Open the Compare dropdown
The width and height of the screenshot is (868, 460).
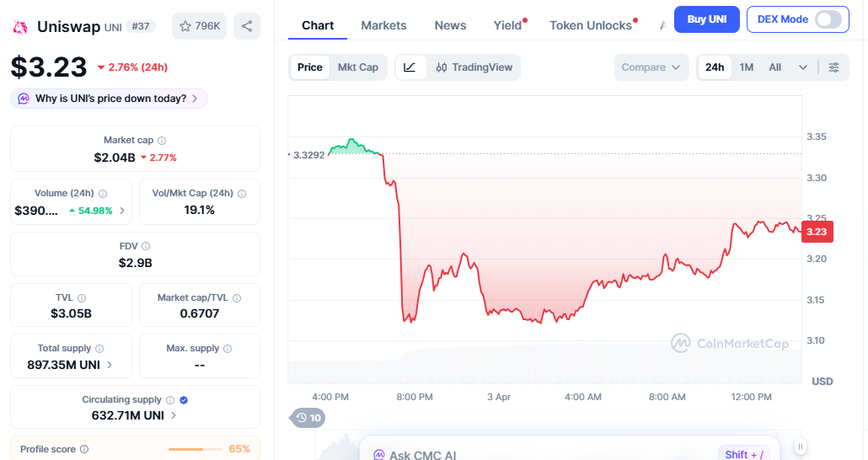651,67
